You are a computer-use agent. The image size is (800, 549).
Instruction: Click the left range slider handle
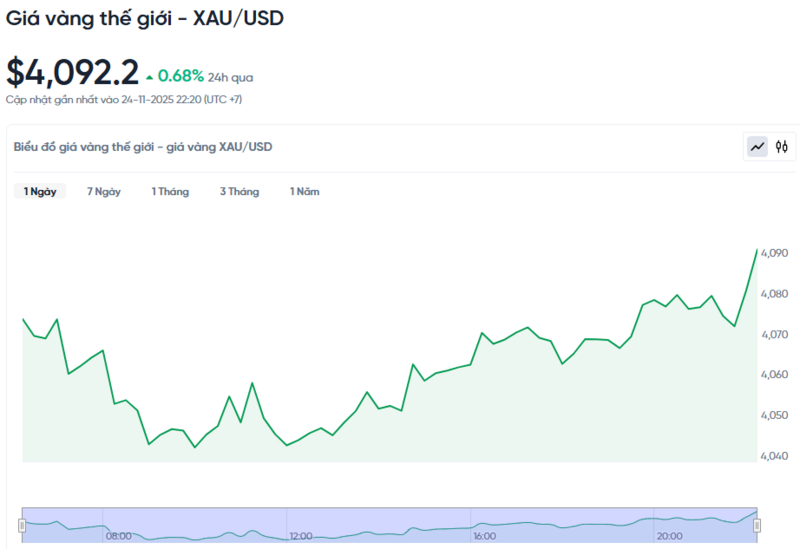pyautogui.click(x=22, y=525)
